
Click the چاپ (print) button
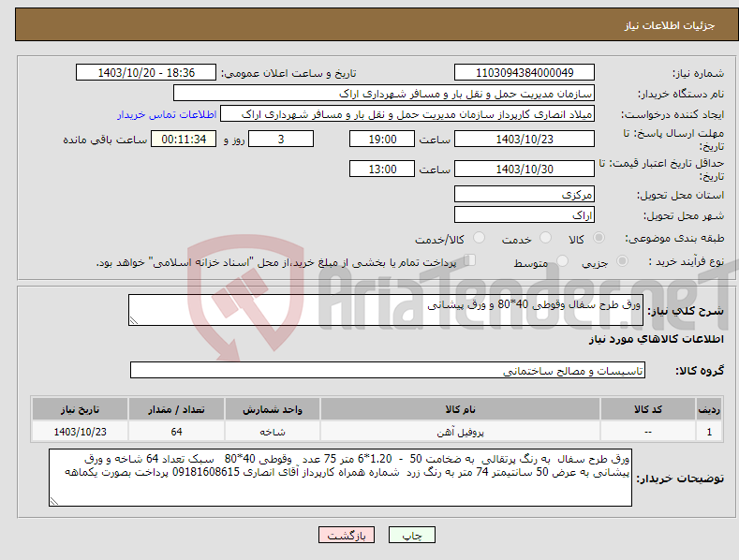411,535
